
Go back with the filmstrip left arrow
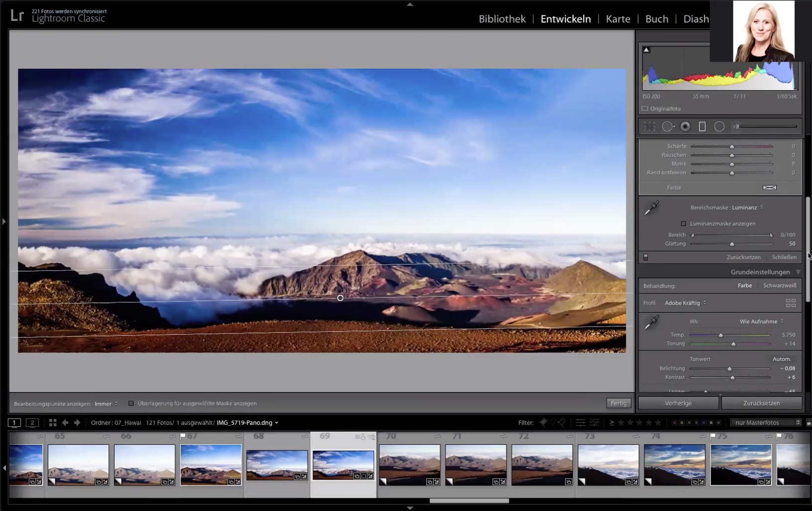coord(65,422)
